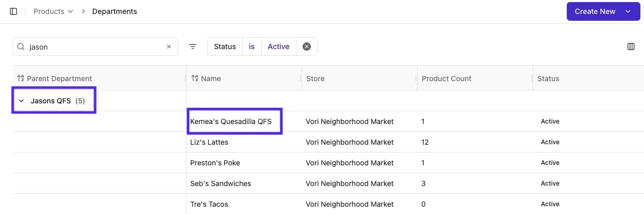The width and height of the screenshot is (644, 214).
Task: Click the Status filter field chip
Action: pyautogui.click(x=225, y=47)
